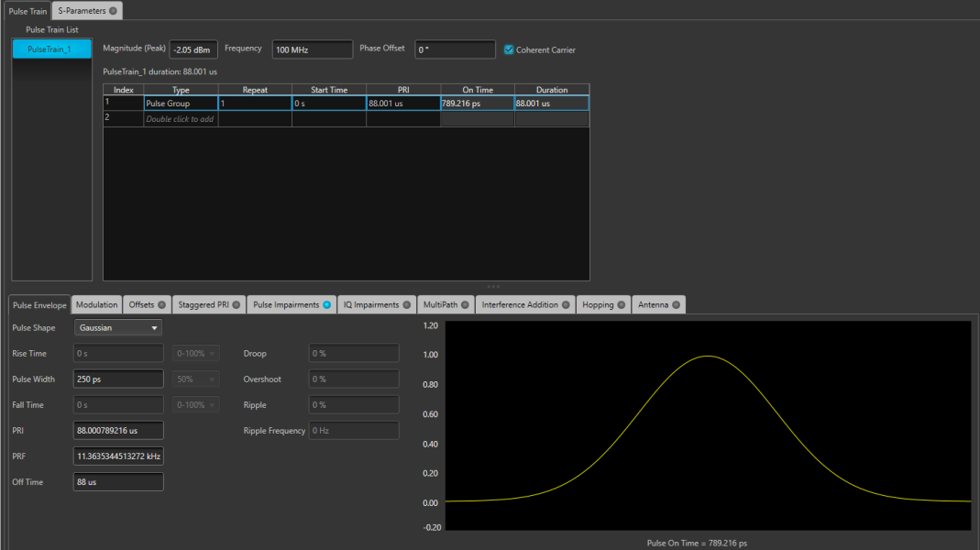
Task: Open the Pulse Width 50% level dropdown
Action: (x=195, y=379)
